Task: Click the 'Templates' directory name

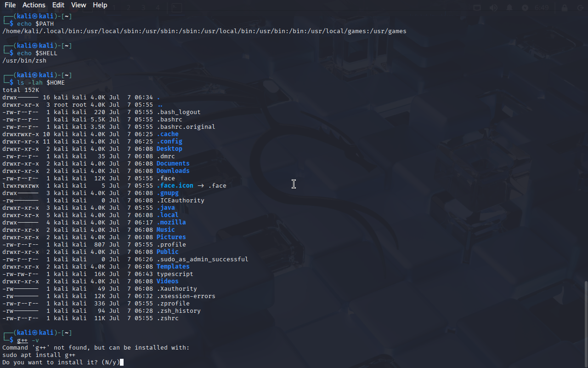Action: (x=173, y=267)
